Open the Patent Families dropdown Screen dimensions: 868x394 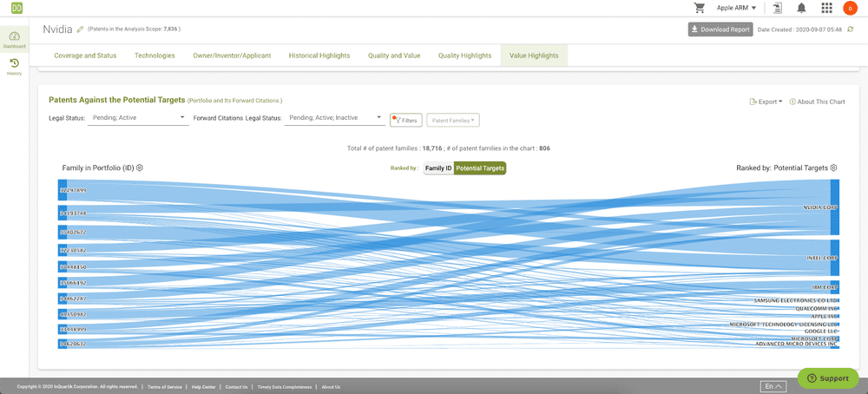pyautogui.click(x=453, y=120)
